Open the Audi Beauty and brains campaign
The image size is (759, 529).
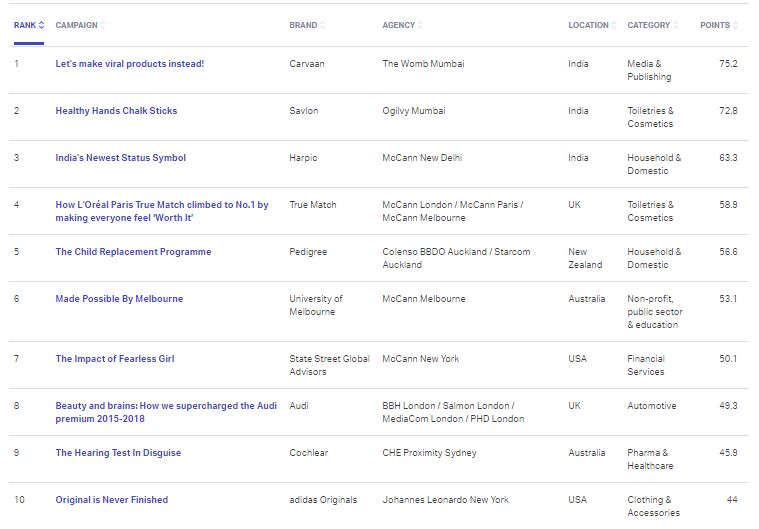point(166,412)
